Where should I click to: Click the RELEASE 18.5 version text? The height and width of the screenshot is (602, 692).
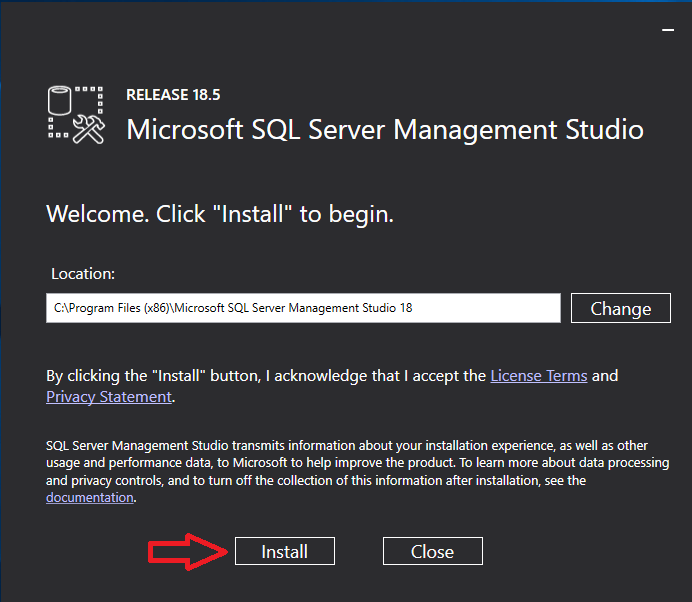tap(173, 95)
